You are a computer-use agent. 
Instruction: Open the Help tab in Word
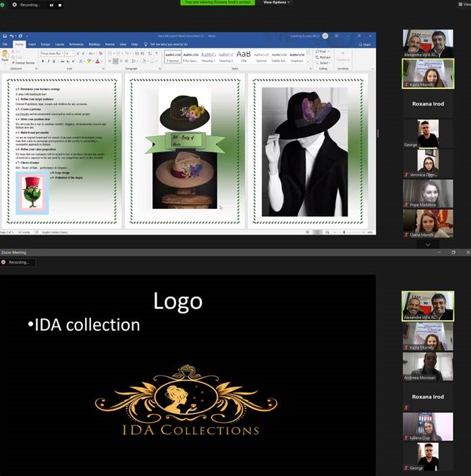tap(134, 44)
